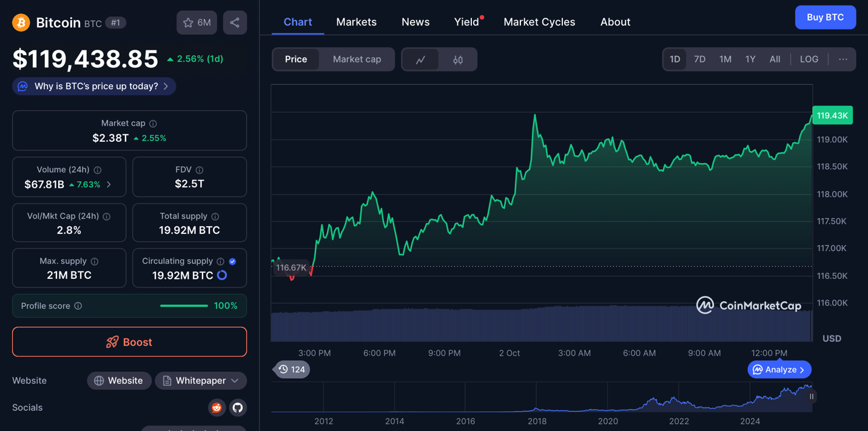
Task: Switch to the Markets tab
Action: click(356, 22)
